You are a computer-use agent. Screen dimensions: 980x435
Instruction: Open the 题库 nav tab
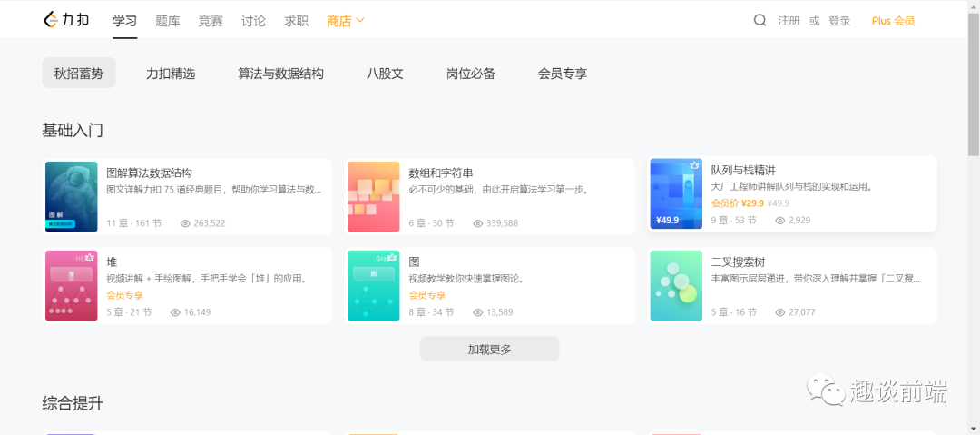tap(168, 21)
